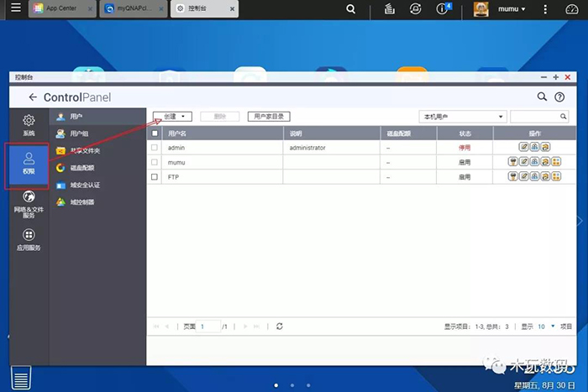Image resolution: width=588 pixels, height=392 pixels.
Task: Open ControlPanel help question icon
Action: (x=559, y=97)
